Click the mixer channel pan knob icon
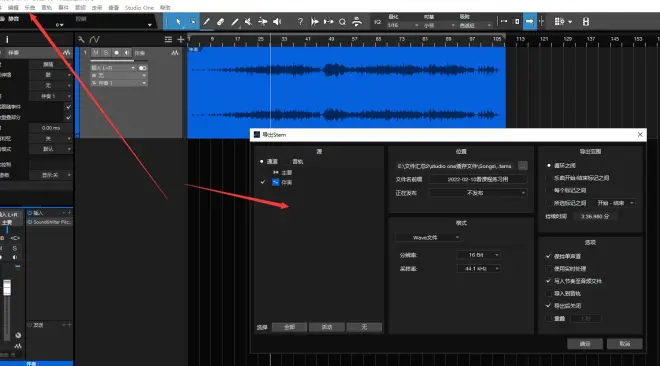 [18, 335]
